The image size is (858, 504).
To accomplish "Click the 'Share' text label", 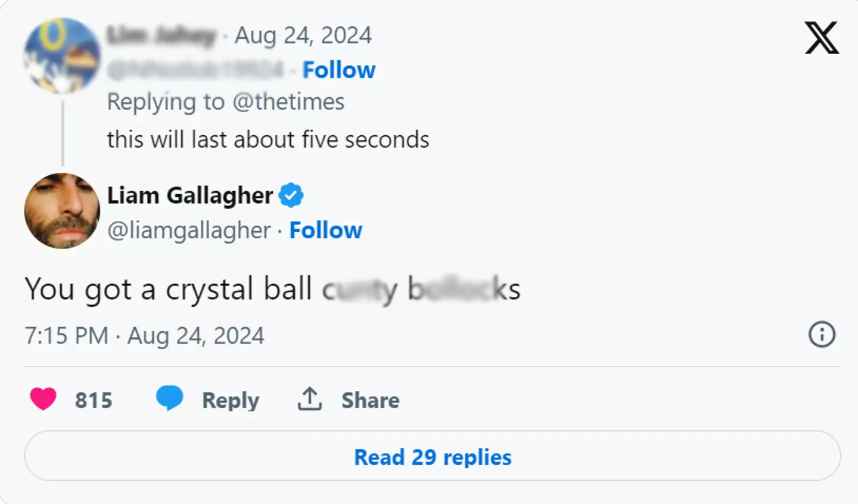I will pos(370,400).
